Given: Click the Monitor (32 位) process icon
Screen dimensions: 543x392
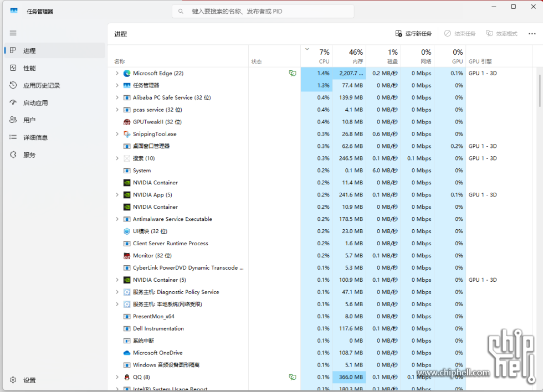Looking at the screenshot, I should (127, 256).
